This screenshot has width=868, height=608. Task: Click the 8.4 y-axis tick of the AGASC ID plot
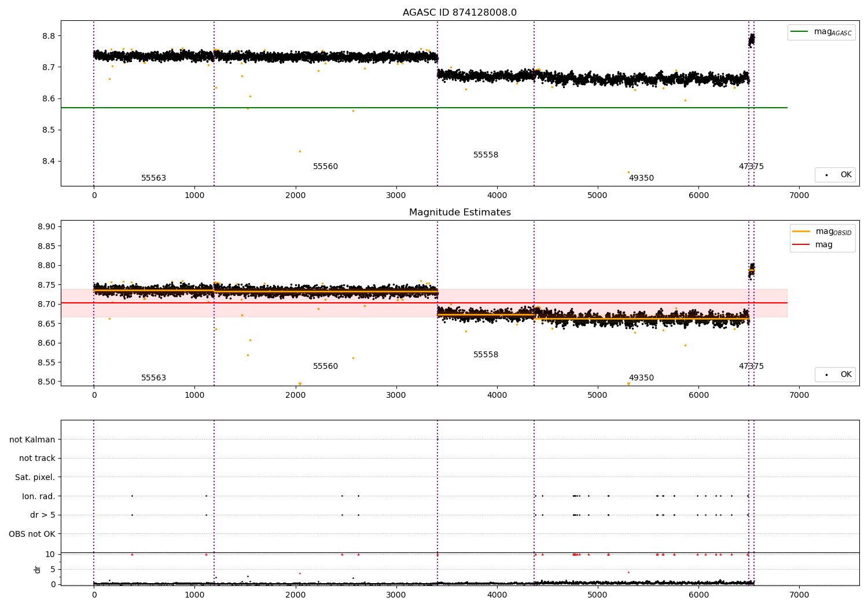coord(49,161)
